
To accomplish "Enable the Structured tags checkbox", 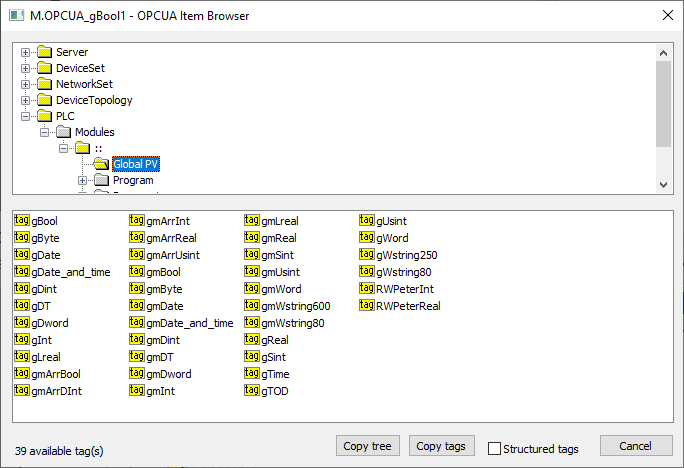I will click(494, 449).
